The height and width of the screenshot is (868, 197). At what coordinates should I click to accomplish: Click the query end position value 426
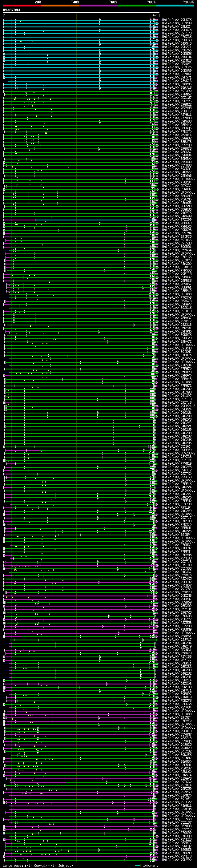coord(155,15)
